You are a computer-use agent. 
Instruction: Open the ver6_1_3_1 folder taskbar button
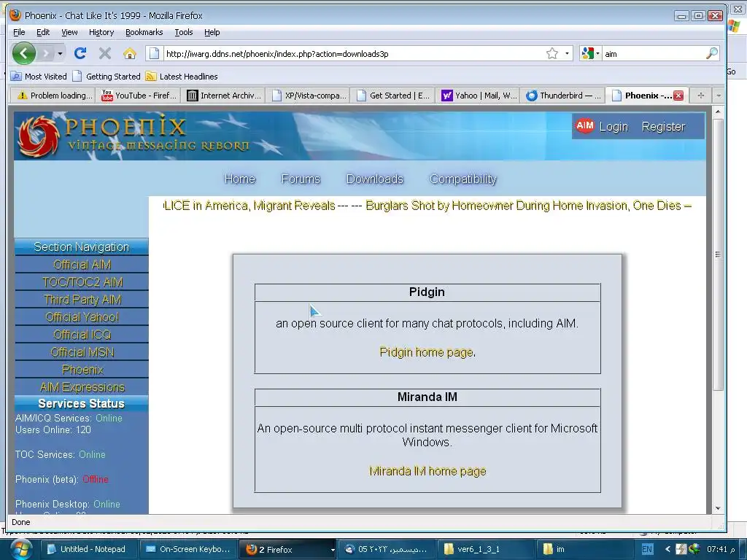[485, 549]
